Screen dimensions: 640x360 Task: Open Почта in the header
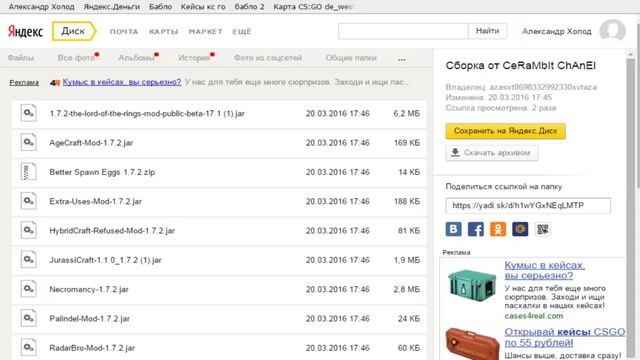click(x=124, y=31)
